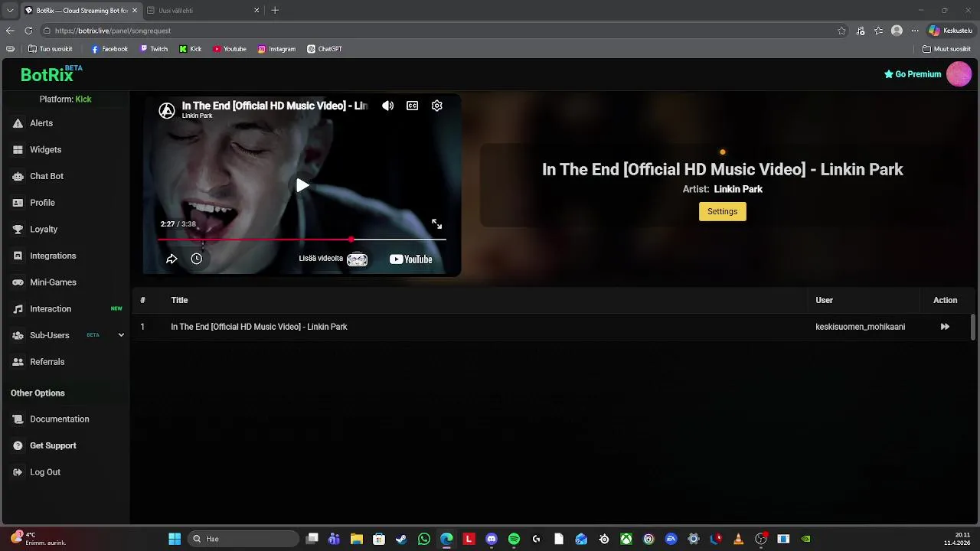The image size is (980, 551).
Task: Open the Facebook bookmark
Action: click(109, 49)
